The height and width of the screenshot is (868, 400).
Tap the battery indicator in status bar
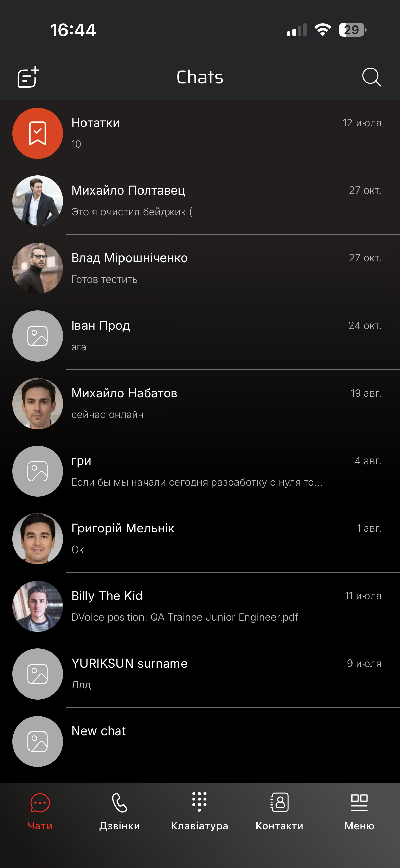pos(352,30)
